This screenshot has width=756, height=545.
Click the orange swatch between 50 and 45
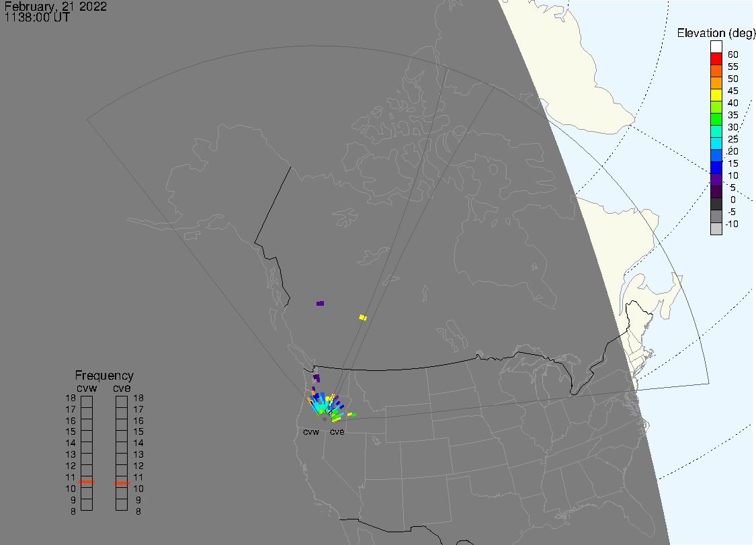(716, 83)
